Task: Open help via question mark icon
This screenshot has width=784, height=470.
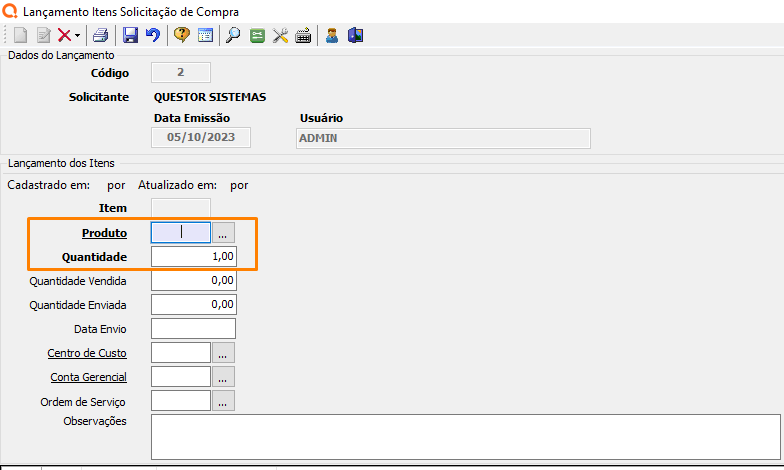Action: (182, 36)
